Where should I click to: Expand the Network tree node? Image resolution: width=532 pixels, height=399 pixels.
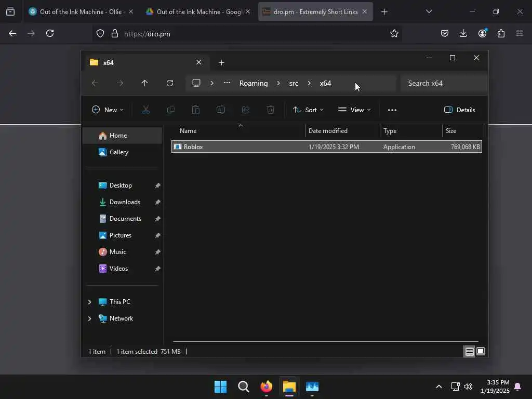[89, 318]
